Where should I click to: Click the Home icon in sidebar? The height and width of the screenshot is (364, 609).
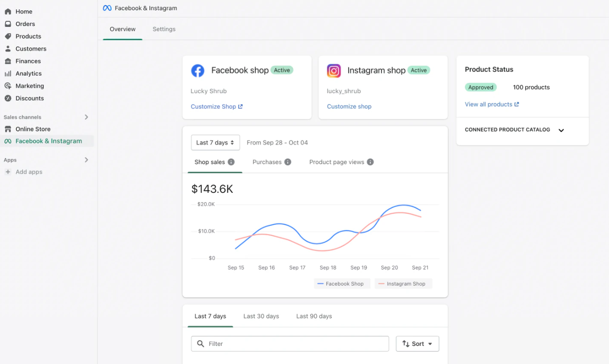pyautogui.click(x=8, y=12)
